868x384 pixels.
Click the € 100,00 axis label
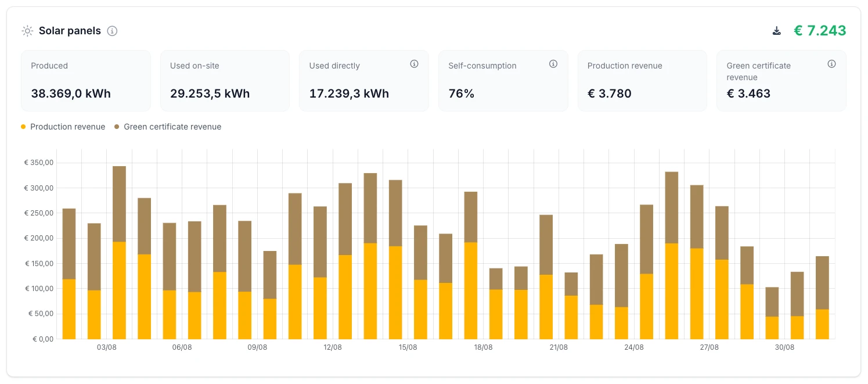(39, 289)
